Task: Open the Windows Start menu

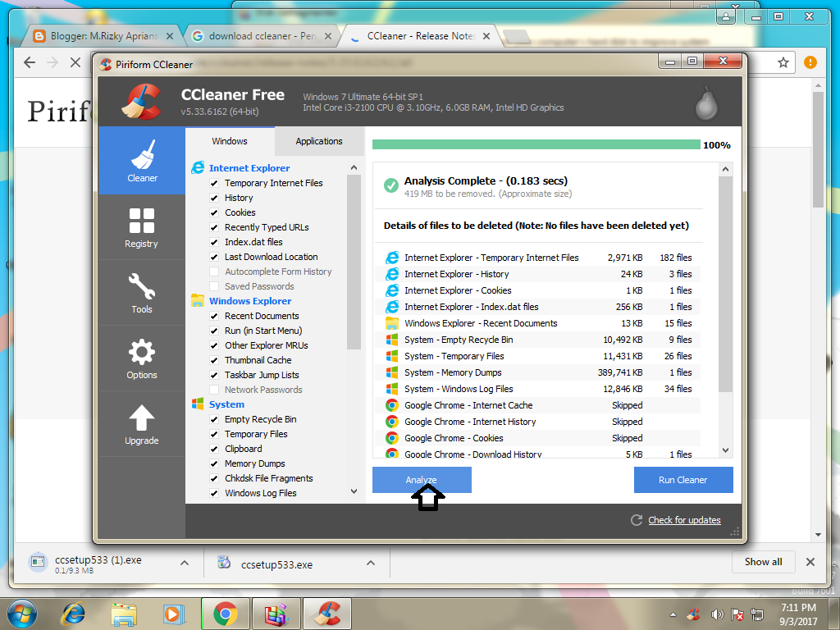Action: [x=22, y=614]
